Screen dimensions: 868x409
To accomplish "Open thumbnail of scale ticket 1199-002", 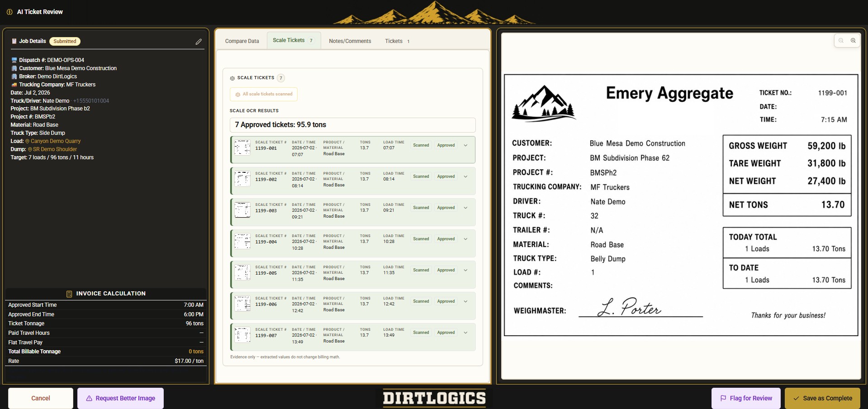I will (242, 179).
